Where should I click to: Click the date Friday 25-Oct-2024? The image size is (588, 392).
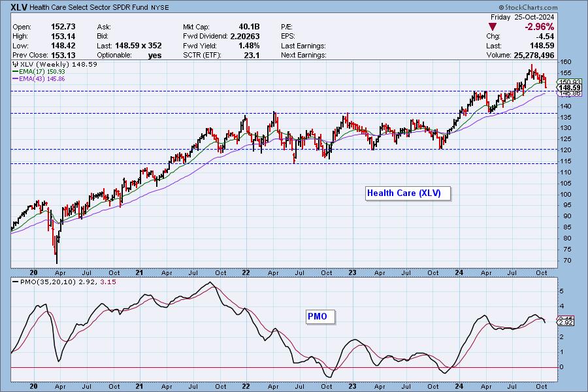[522, 17]
